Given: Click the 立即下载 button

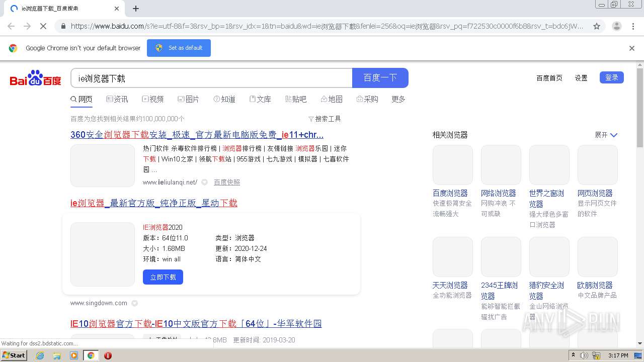Looking at the screenshot, I should [163, 277].
